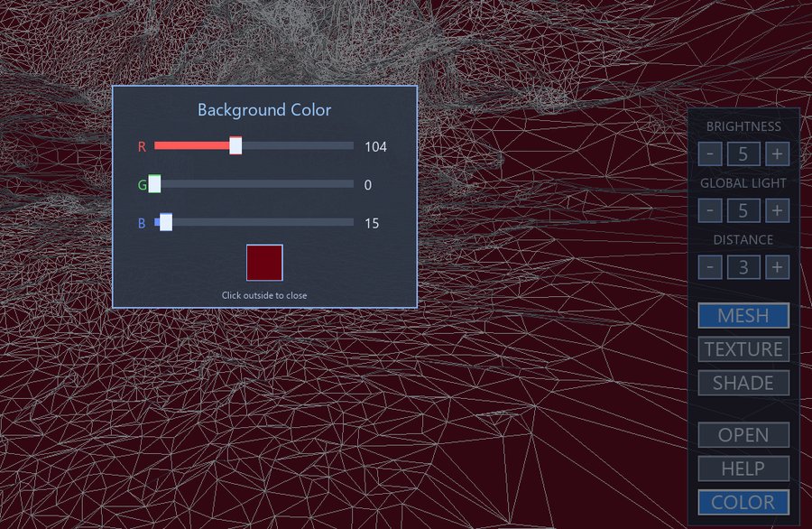
Task: Open a model with OPEN button
Action: click(743, 435)
